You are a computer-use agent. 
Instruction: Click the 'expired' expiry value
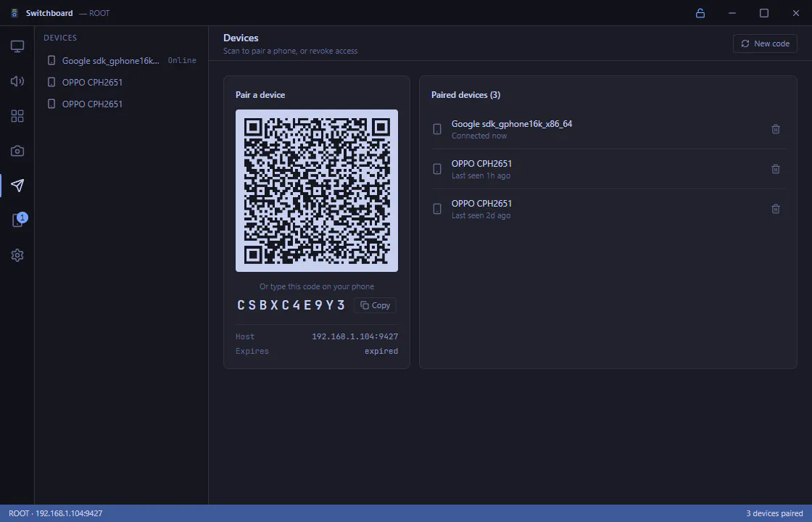[381, 351]
